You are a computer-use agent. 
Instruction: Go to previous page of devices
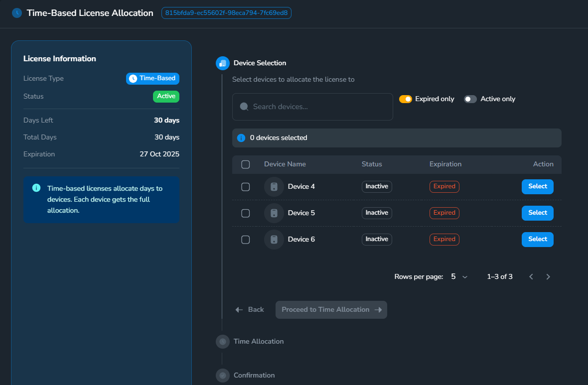click(531, 276)
